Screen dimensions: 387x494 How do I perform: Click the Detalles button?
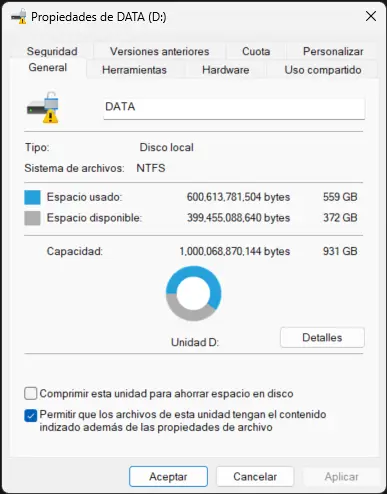[x=322, y=338]
